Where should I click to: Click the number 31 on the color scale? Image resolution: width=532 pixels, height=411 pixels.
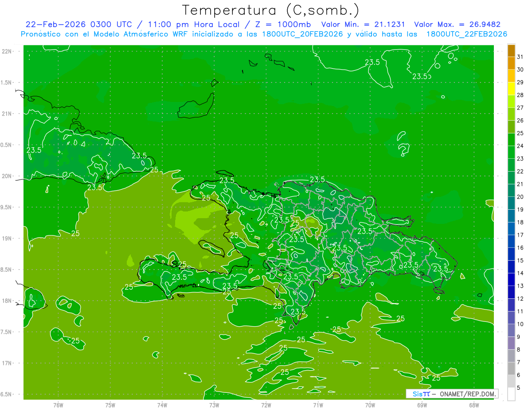click(520, 57)
